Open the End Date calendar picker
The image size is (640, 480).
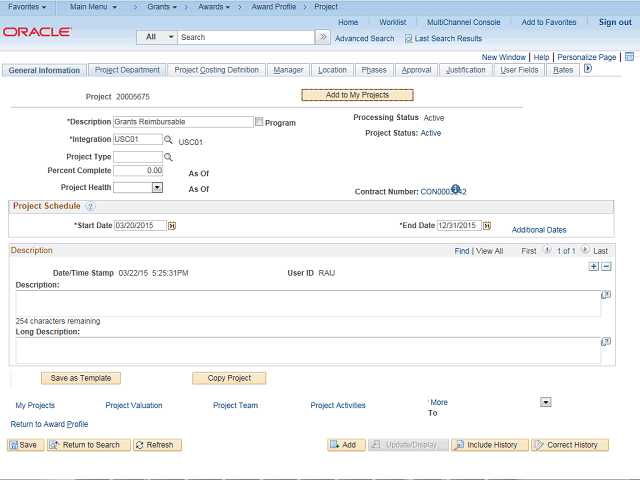486,226
